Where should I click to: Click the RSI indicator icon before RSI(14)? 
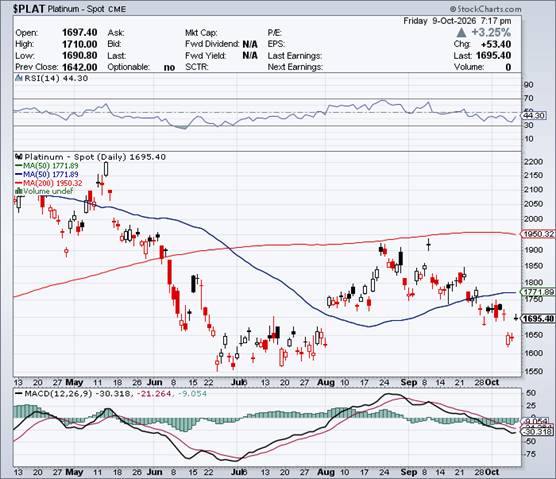(18, 78)
